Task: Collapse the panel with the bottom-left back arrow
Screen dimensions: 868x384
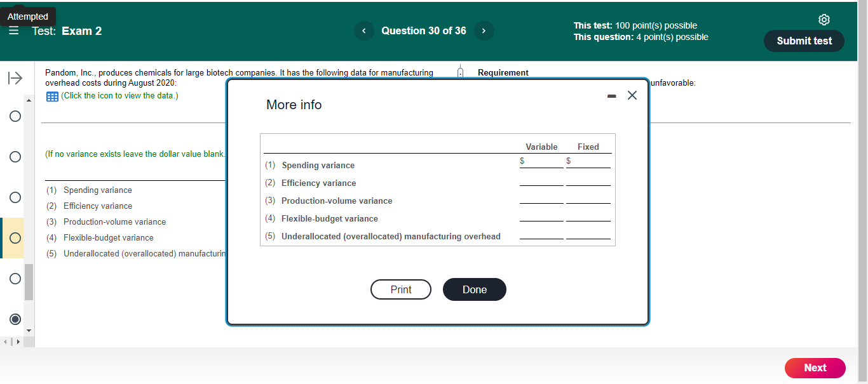Action: [5, 341]
